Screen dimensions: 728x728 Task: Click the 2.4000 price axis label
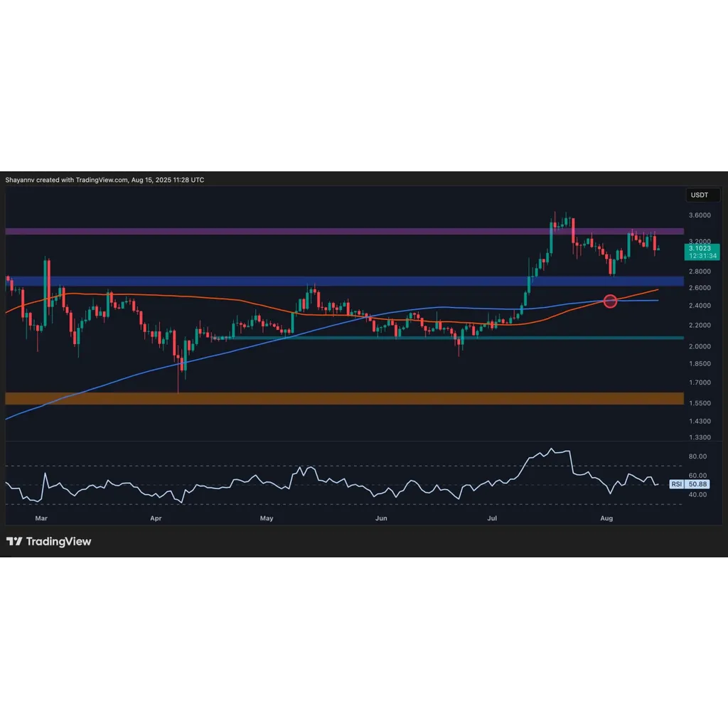pos(700,306)
